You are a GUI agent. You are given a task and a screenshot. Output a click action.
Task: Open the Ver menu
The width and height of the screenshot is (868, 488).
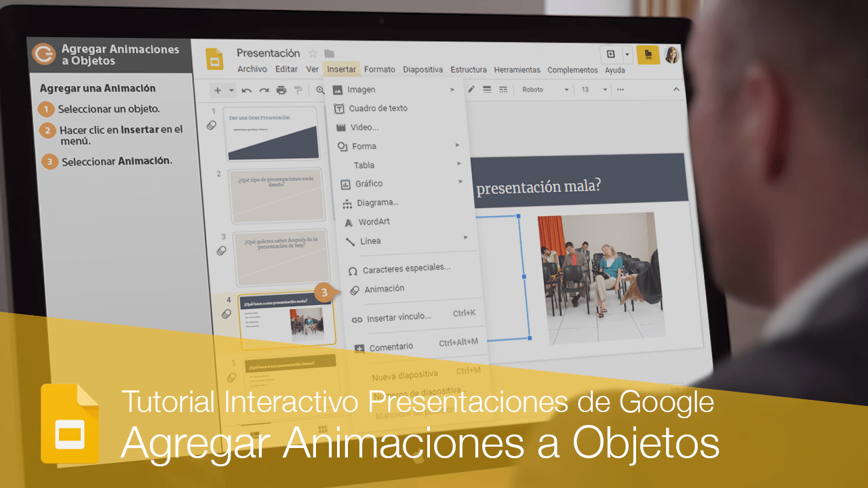click(313, 69)
